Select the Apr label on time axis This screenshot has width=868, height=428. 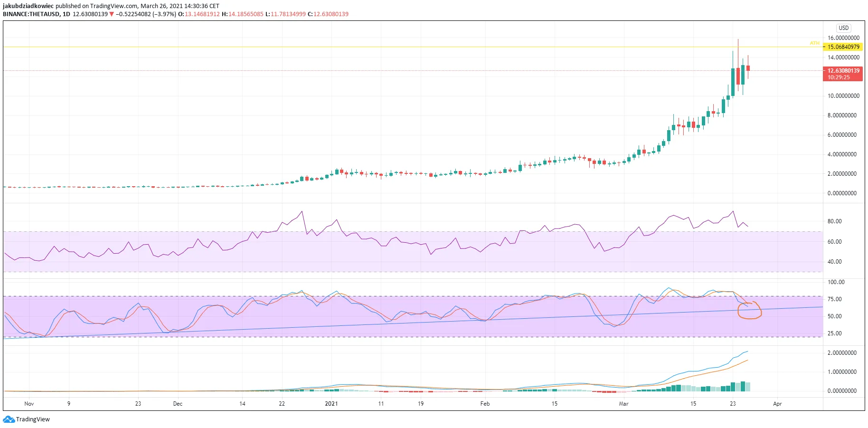[x=777, y=404]
